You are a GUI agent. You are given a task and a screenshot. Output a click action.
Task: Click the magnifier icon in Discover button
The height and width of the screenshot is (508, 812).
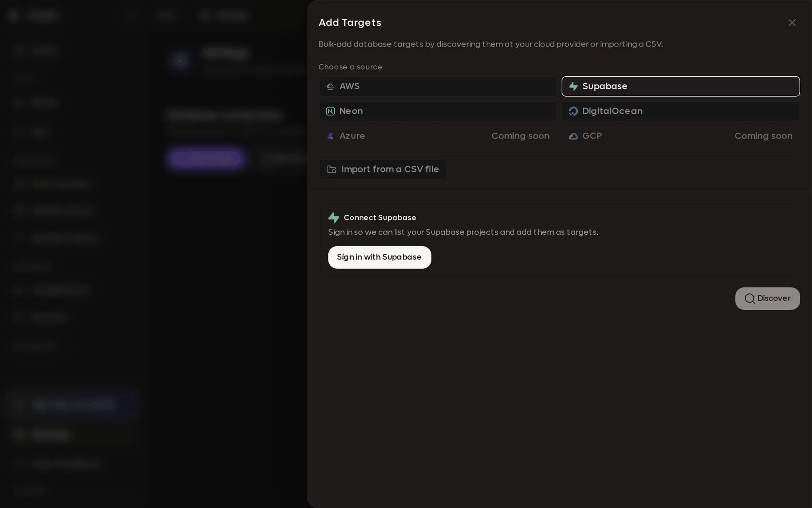click(750, 298)
